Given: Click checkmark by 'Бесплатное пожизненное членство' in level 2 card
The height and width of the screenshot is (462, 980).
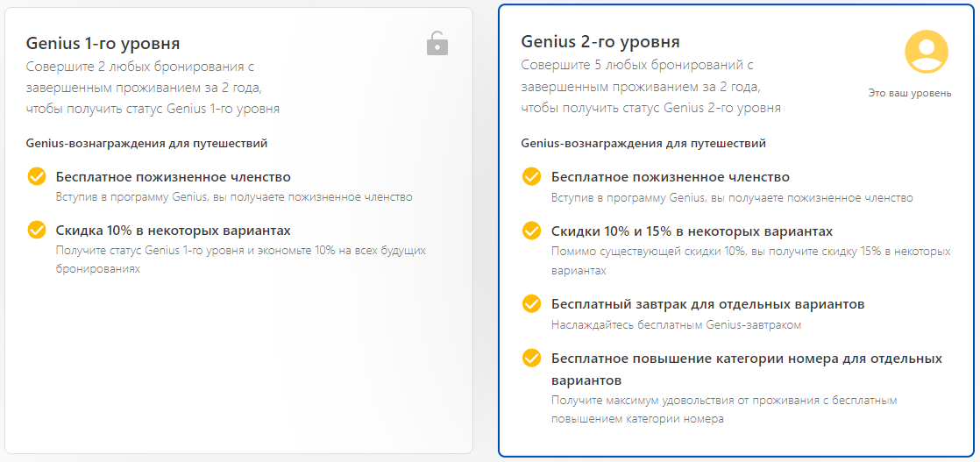Looking at the screenshot, I should click(531, 176).
